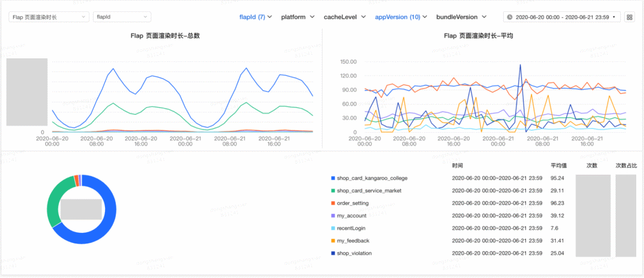Viewport: 644px width, 278px height.
Task: Click the 时间 column header
Action: coord(458,165)
